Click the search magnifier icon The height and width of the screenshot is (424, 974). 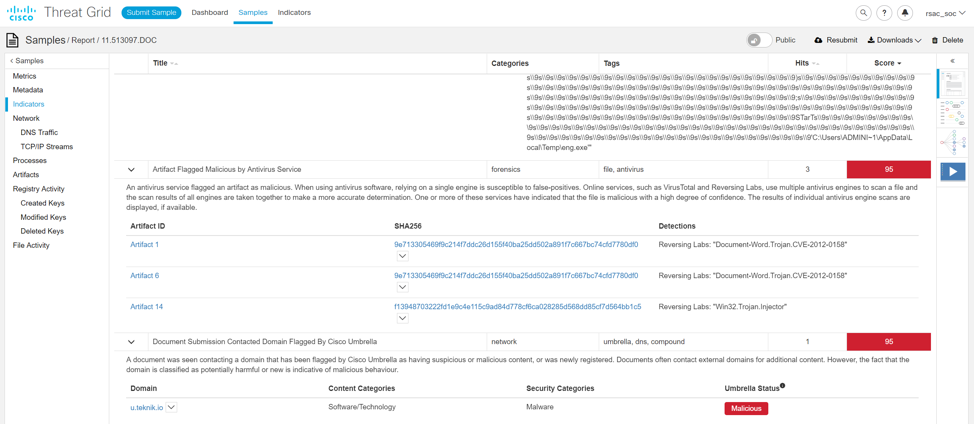point(863,13)
